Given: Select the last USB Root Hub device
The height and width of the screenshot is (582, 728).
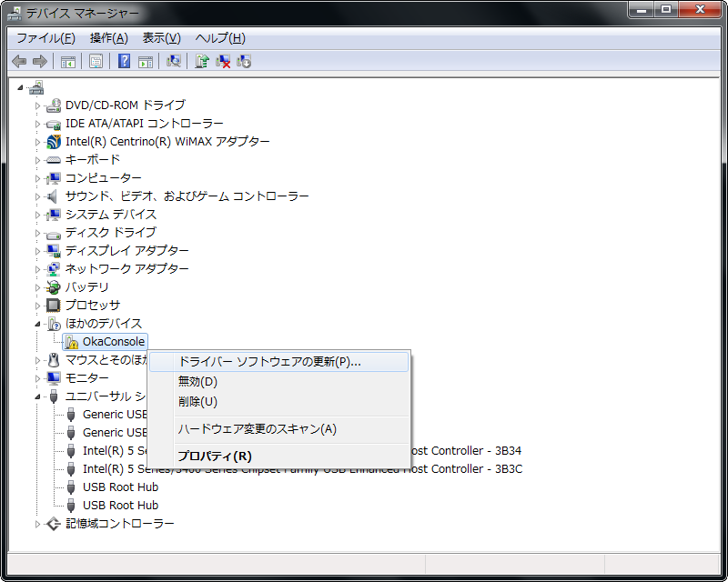Looking at the screenshot, I should [x=120, y=506].
